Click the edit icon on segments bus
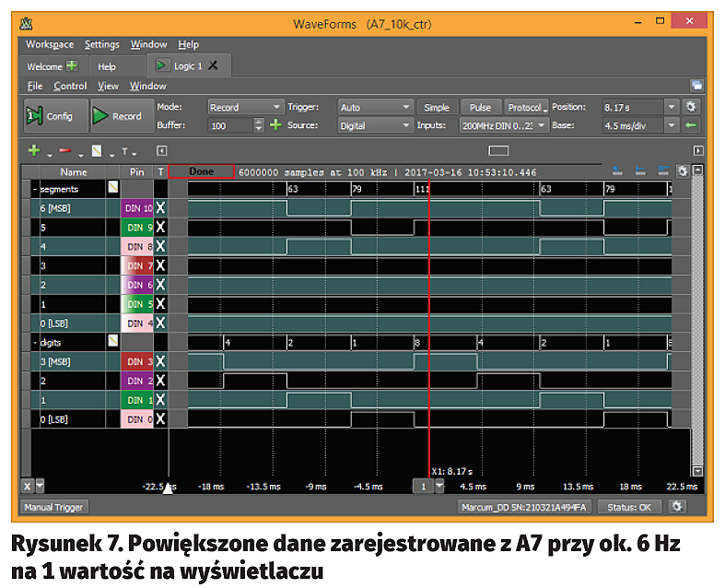The image size is (725, 588). coord(113,188)
